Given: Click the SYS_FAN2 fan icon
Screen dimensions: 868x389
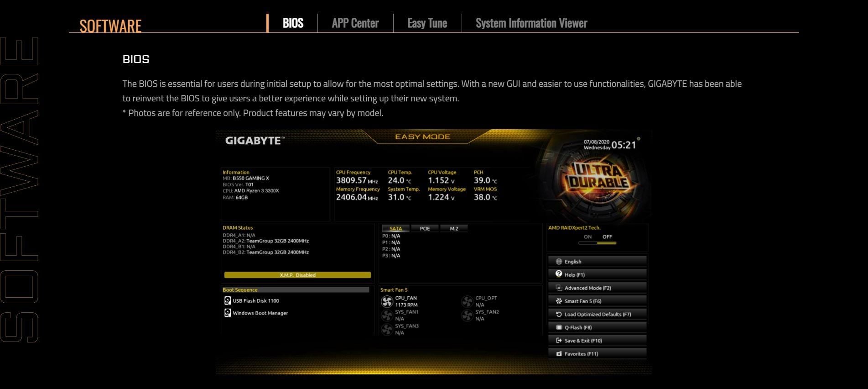Looking at the screenshot, I should [467, 315].
